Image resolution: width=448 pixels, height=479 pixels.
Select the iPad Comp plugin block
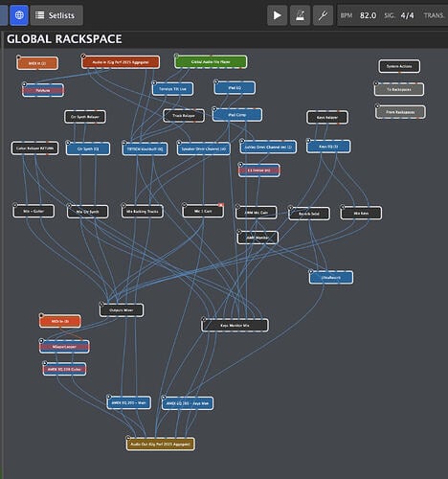[x=237, y=115]
